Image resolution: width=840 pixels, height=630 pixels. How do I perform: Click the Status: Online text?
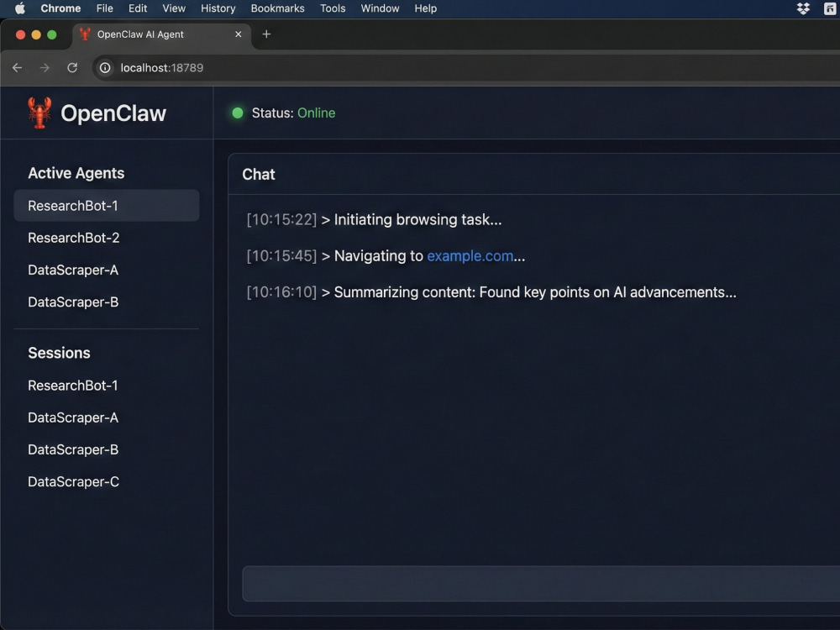(293, 113)
